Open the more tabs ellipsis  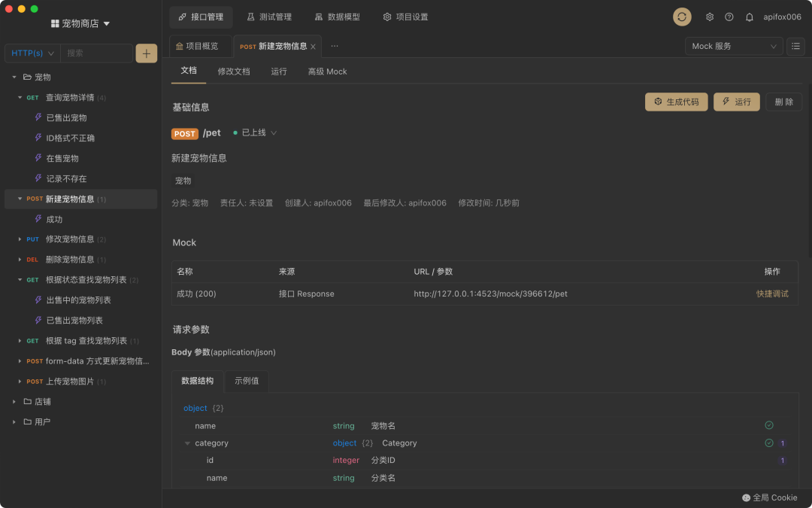(x=335, y=46)
